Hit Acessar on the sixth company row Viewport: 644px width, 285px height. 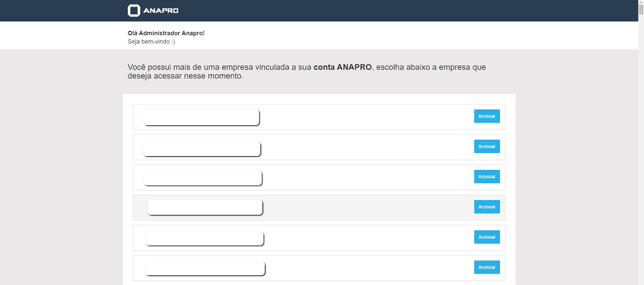[x=487, y=267]
